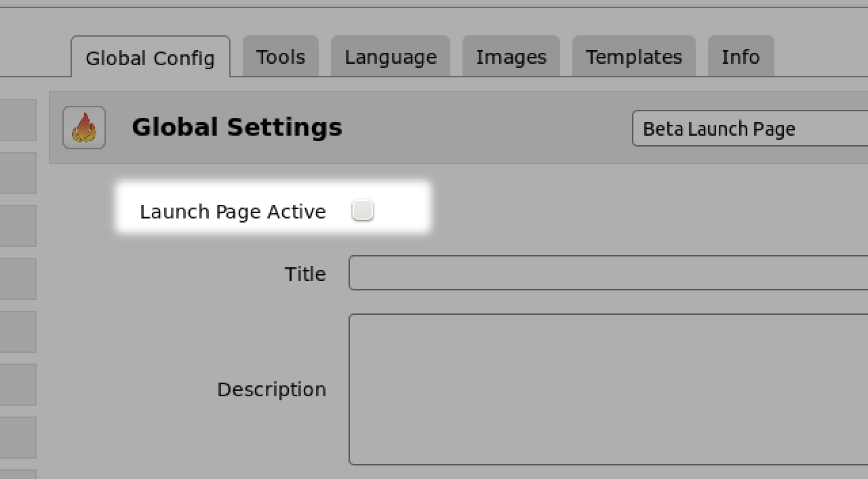Show the Info tab
The height and width of the screenshot is (479, 868).
(741, 57)
